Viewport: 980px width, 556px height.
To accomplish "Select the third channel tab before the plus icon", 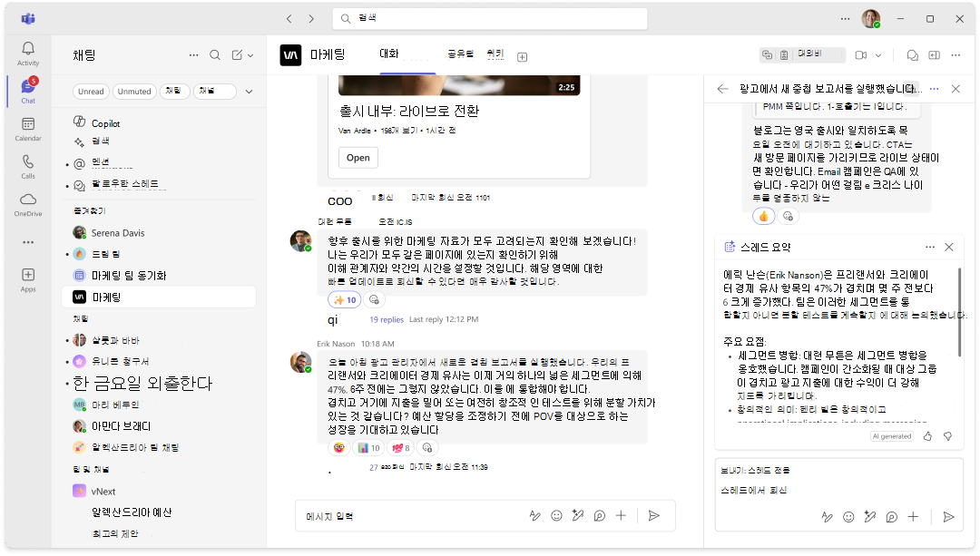I will point(495,54).
